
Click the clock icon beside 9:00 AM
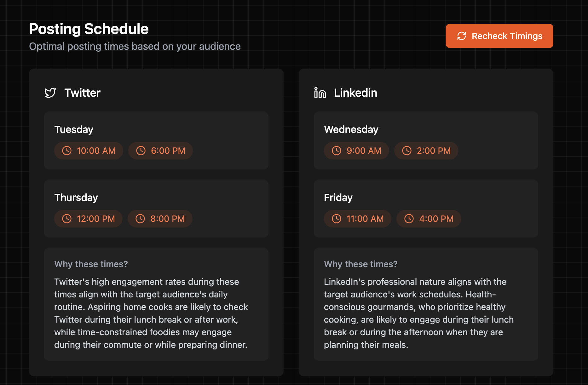point(337,151)
